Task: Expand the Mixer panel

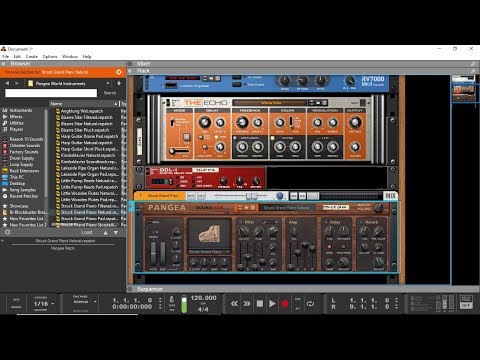Action: [130, 63]
